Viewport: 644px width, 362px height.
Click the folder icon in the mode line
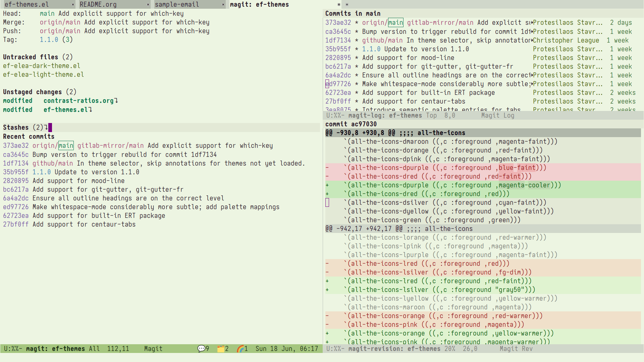point(221,349)
